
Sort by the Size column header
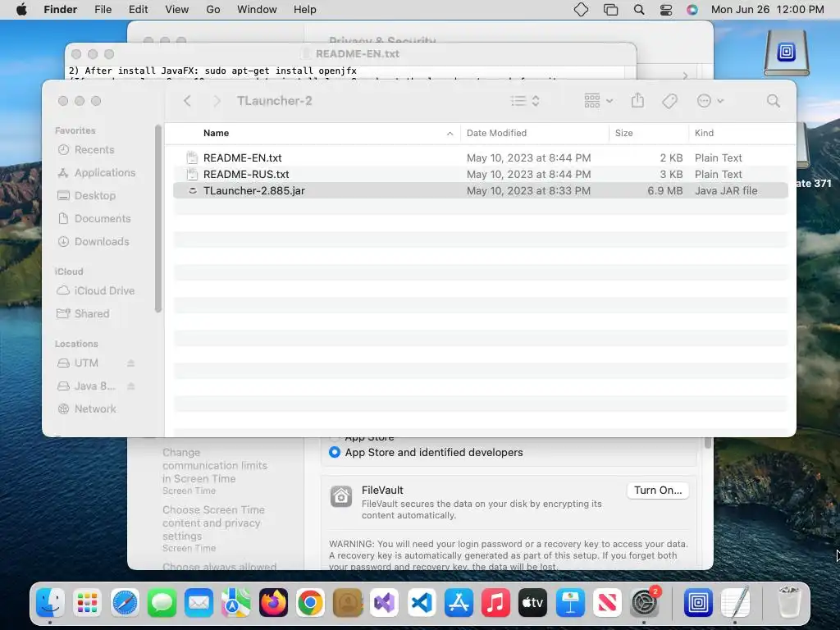[x=623, y=133]
